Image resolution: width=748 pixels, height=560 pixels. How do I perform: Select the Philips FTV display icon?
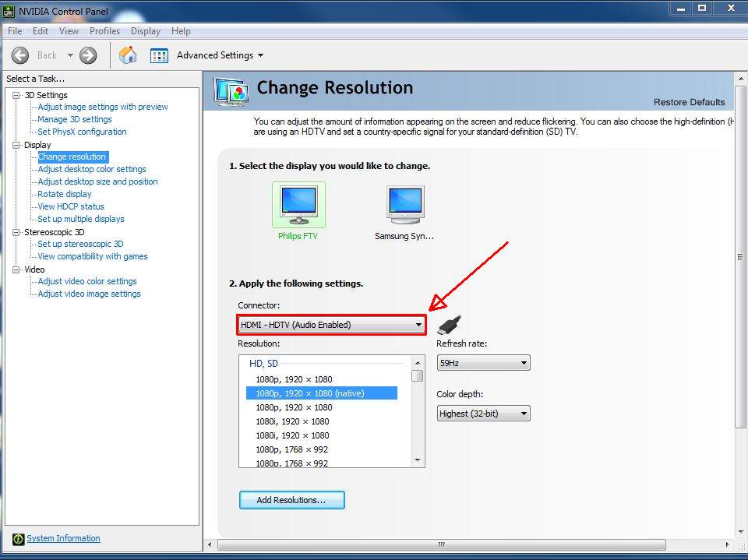tap(298, 205)
